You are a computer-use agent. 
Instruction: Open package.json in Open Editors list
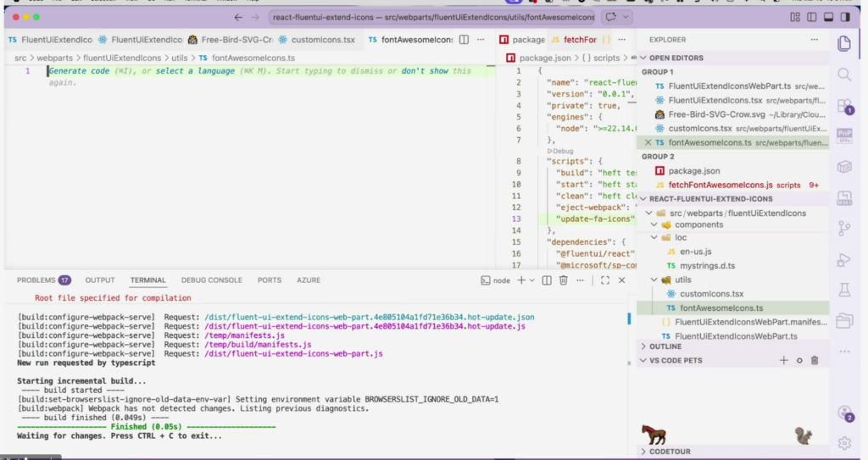tap(693, 170)
